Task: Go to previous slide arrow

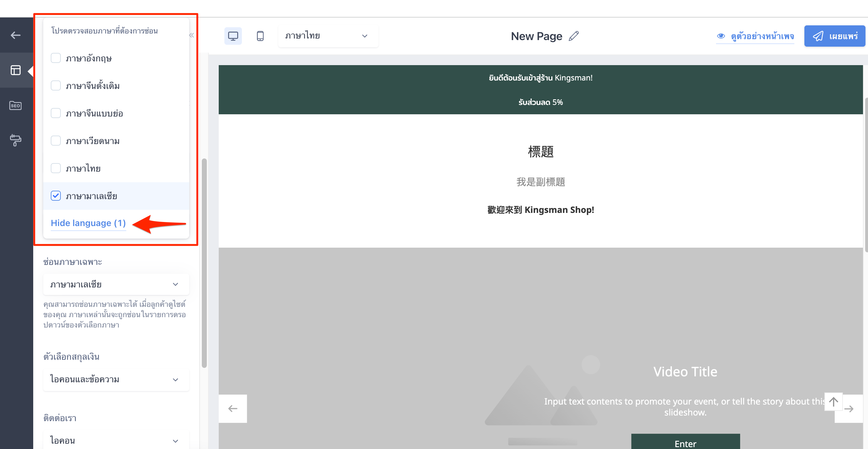Action: [x=233, y=409]
